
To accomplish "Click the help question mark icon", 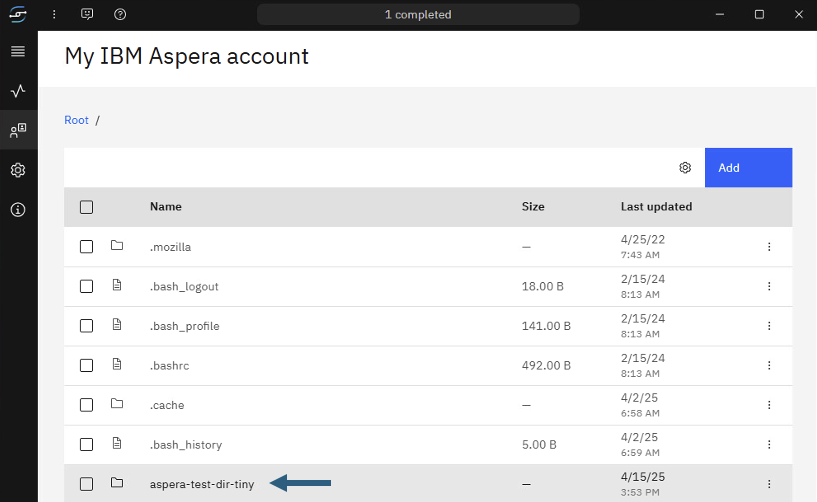I will [x=120, y=15].
